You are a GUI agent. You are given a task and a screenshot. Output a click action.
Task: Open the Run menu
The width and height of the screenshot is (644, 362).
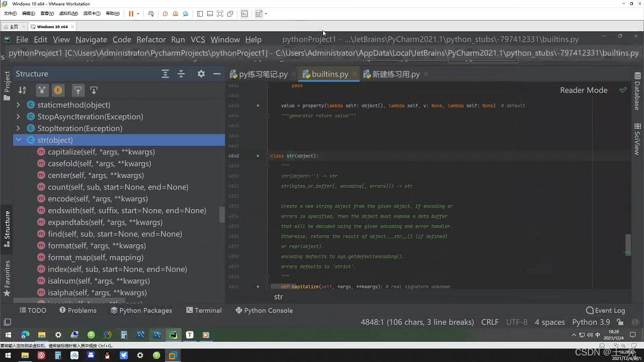point(178,39)
